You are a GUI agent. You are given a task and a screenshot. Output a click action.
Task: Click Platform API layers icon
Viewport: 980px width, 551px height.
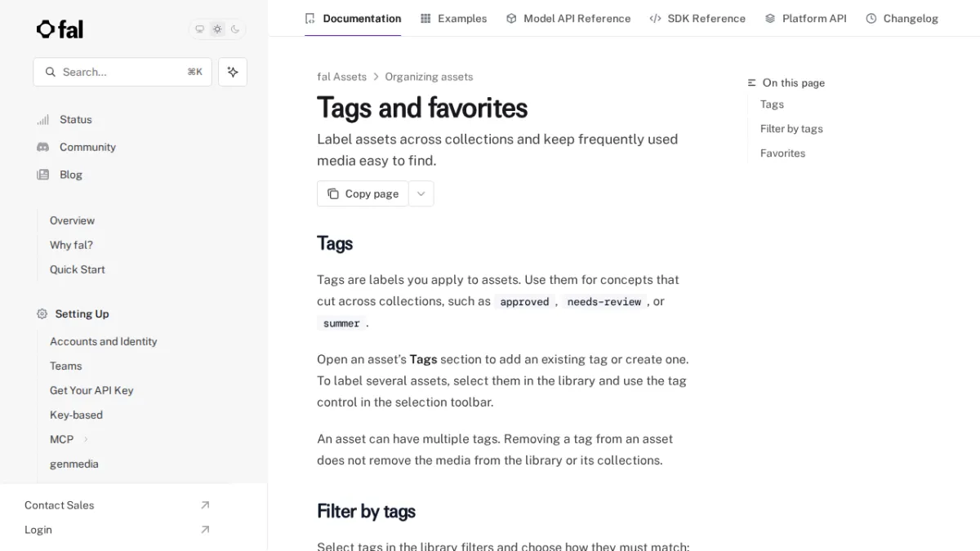pos(770,18)
